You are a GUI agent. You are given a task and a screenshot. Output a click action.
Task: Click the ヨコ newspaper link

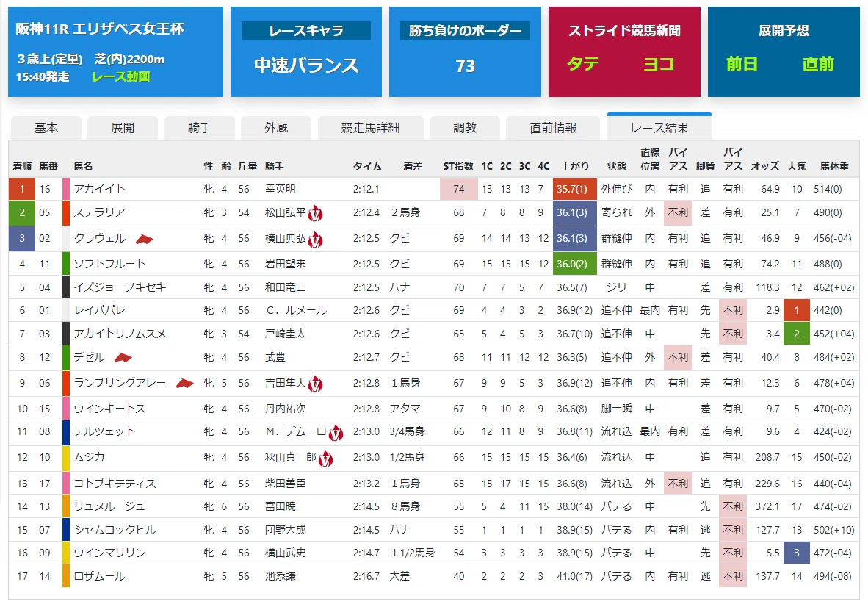coord(658,64)
